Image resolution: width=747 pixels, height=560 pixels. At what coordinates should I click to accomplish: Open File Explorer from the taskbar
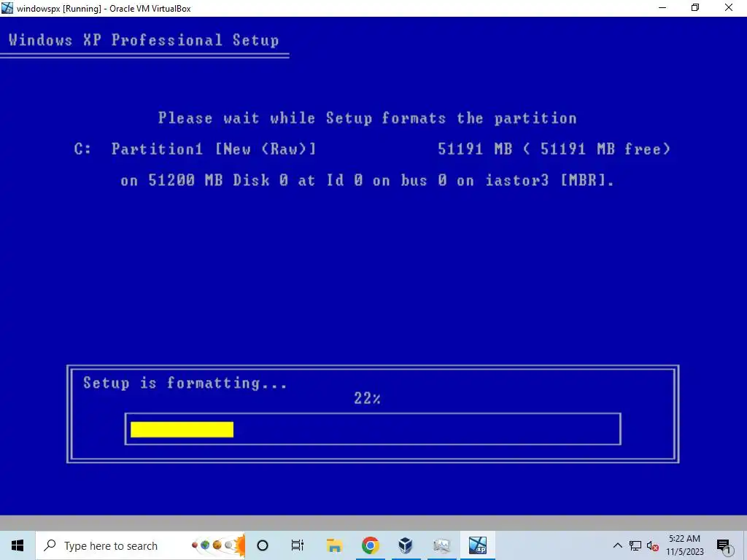pos(334,545)
